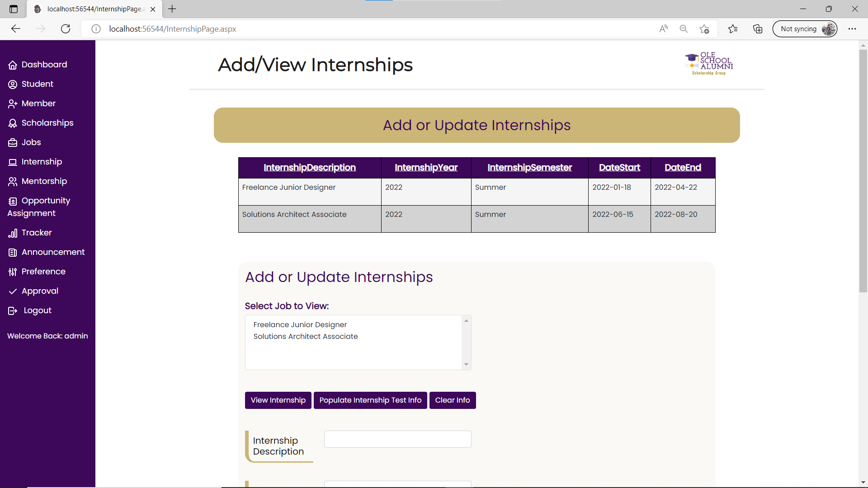
Task: Open Edge Collections icon in toolbar
Action: [758, 29]
